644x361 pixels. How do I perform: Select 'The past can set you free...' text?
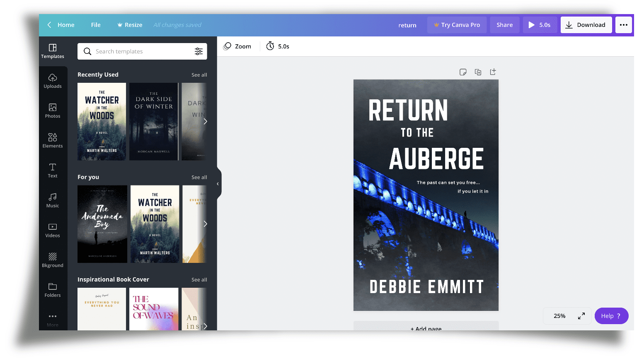448,183
